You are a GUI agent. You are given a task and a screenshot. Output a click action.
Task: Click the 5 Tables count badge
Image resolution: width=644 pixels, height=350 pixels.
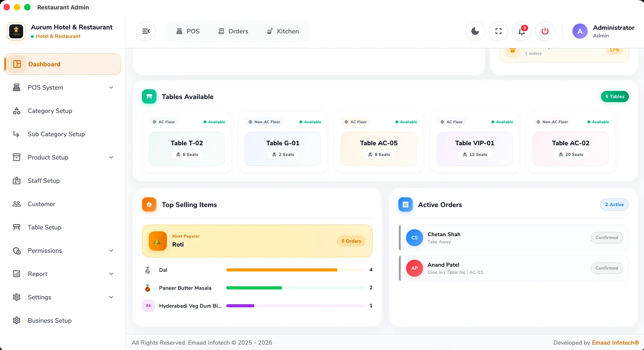(615, 96)
